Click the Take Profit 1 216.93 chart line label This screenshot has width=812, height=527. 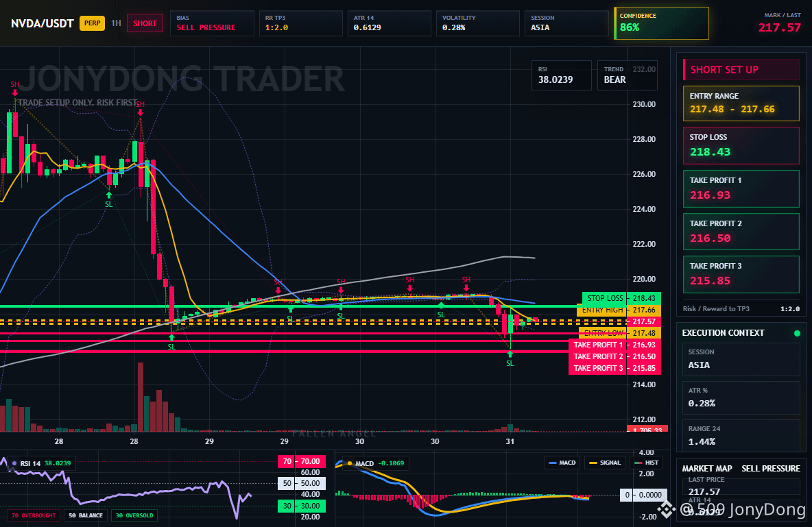click(614, 345)
